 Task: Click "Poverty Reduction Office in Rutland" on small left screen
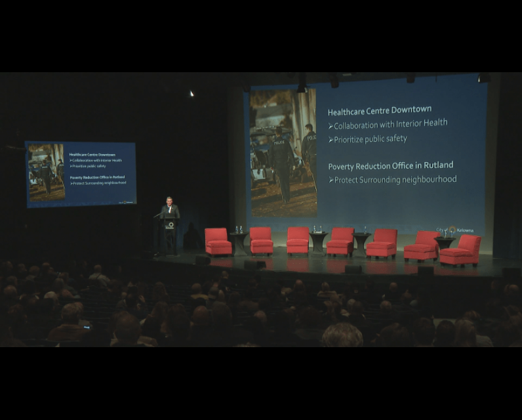pos(97,177)
